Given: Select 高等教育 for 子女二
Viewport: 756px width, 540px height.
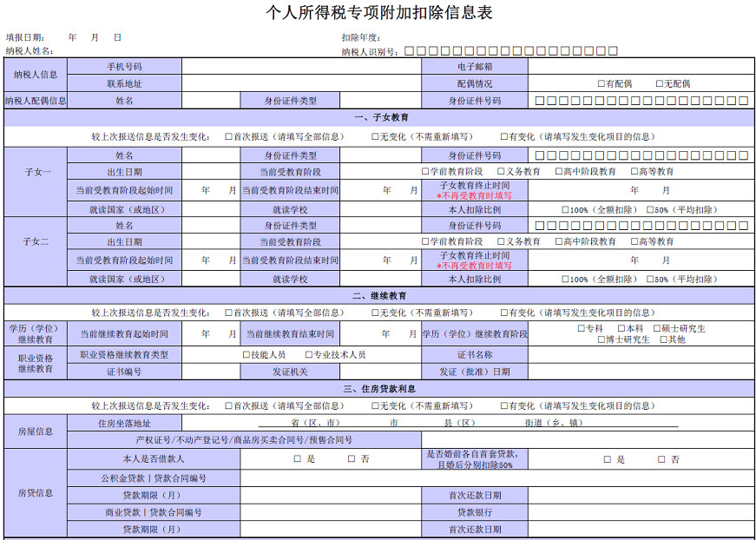Looking at the screenshot, I should 634,241.
